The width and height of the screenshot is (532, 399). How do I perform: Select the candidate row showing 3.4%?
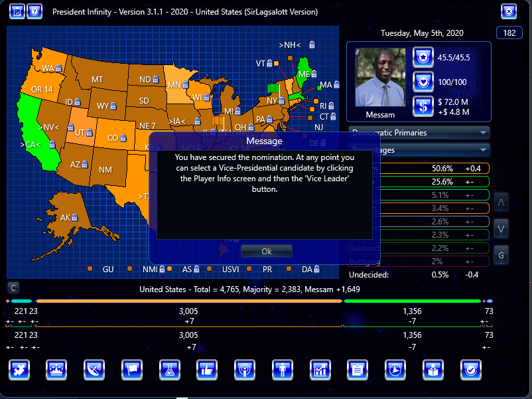[x=419, y=208]
